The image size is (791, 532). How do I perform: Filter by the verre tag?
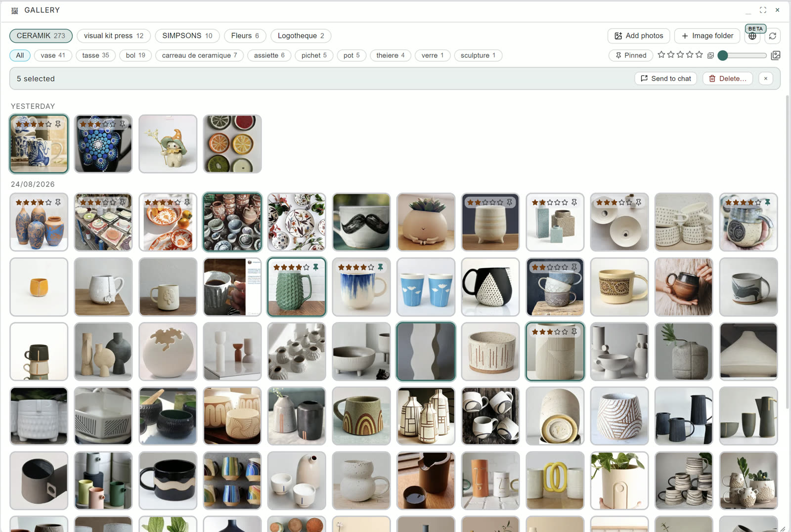[x=433, y=55]
